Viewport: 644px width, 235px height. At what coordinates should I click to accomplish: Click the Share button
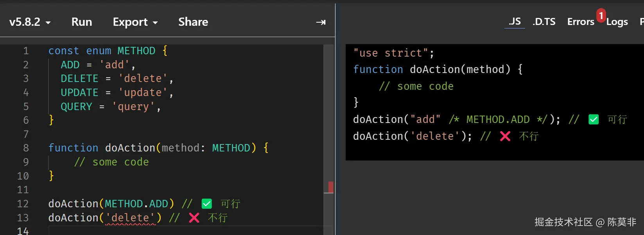(x=193, y=22)
